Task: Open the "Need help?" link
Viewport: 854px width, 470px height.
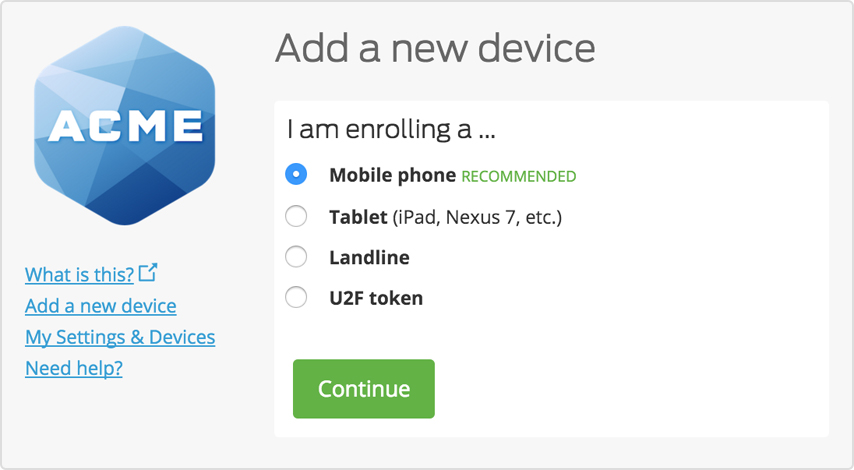Action: click(74, 368)
